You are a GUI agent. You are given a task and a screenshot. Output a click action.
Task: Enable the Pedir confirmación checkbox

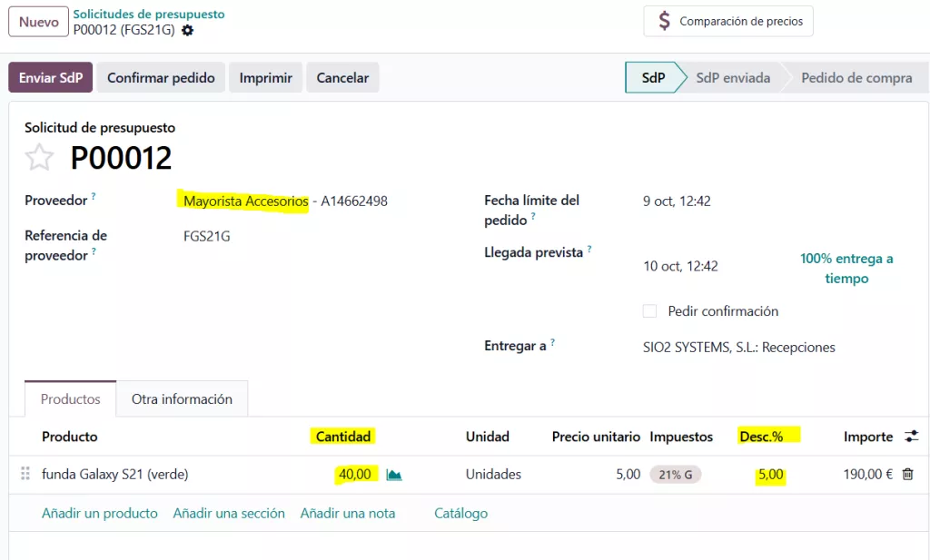click(649, 311)
